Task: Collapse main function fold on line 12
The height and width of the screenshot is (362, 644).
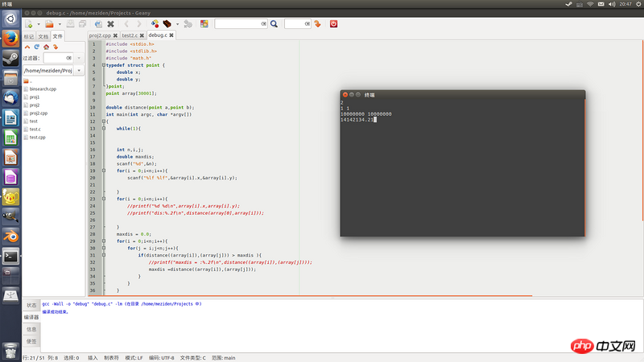Action: coord(104,121)
